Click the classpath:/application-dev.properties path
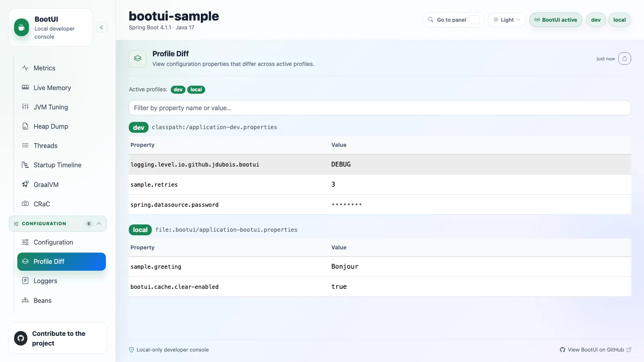The image size is (644, 362). point(215,127)
